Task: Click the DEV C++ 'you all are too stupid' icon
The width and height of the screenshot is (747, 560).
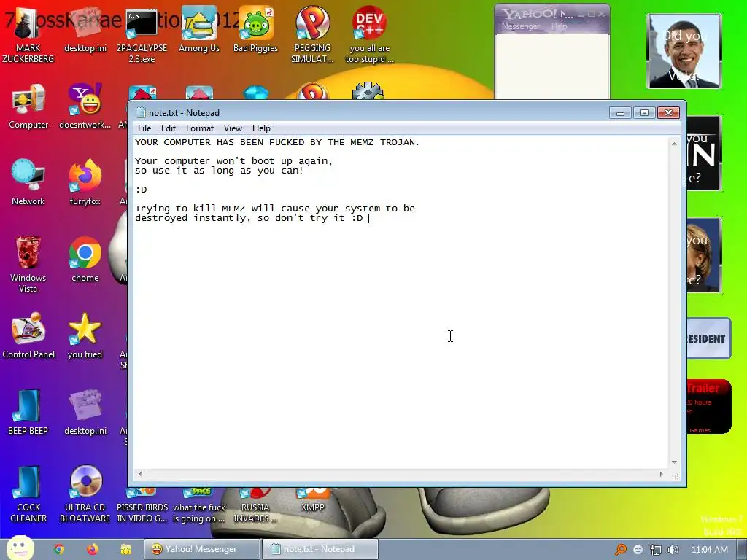Action: click(369, 35)
